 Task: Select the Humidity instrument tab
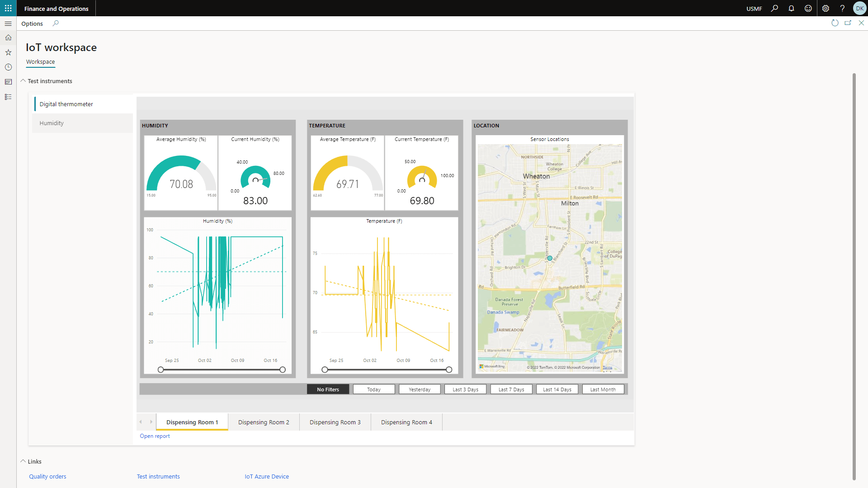pos(52,123)
